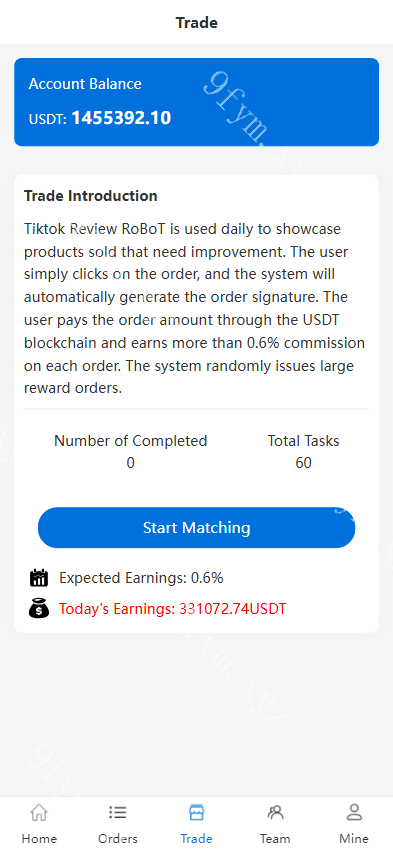Click the USDT balance amount 1455392.10

[x=122, y=118]
